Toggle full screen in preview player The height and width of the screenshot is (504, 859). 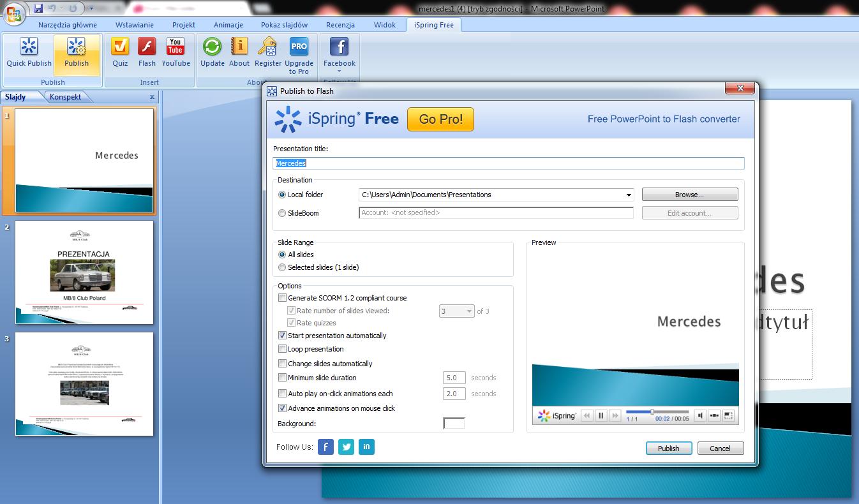(x=728, y=416)
